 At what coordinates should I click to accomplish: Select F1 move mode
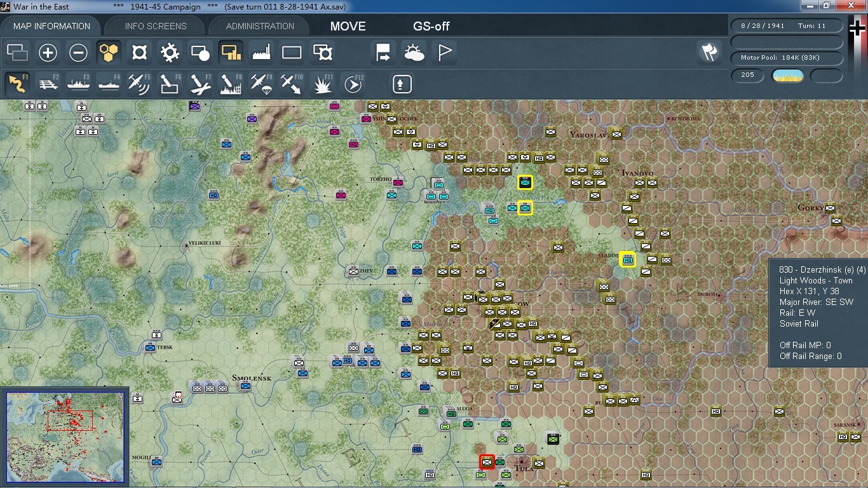(x=18, y=84)
